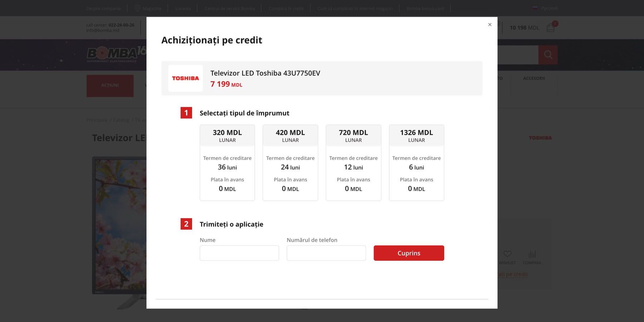Viewport: 644px width, 322px height.
Task: Click the Principala breadcrumb
Action: point(97,120)
